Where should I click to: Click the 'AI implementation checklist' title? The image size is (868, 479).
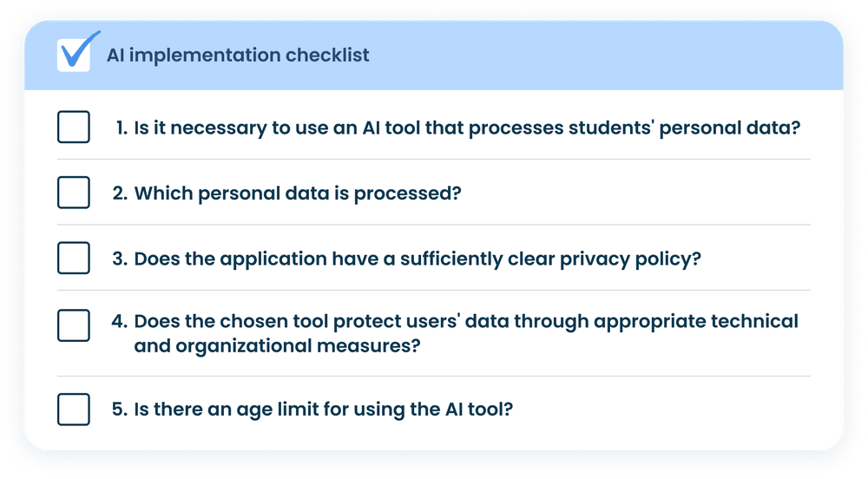(238, 56)
